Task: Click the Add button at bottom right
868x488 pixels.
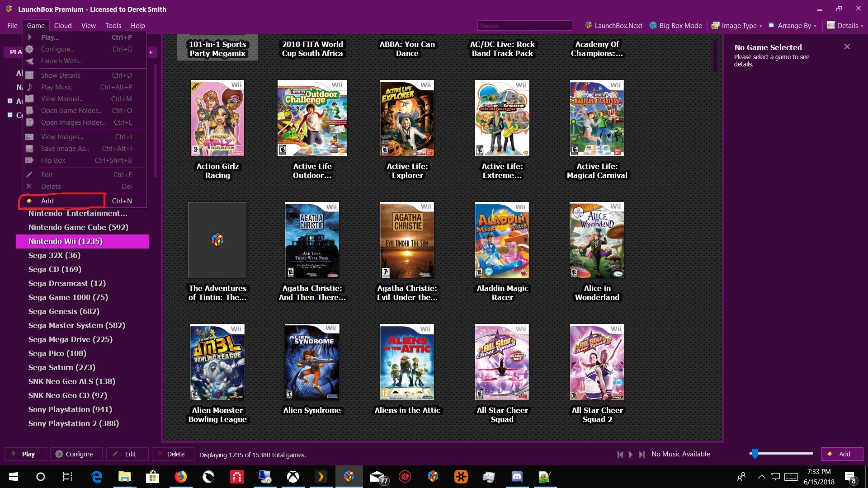Action: point(842,454)
